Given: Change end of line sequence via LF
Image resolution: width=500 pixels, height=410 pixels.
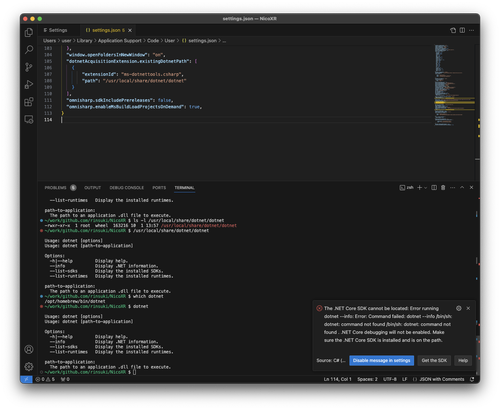Looking at the screenshot, I should (x=404, y=379).
